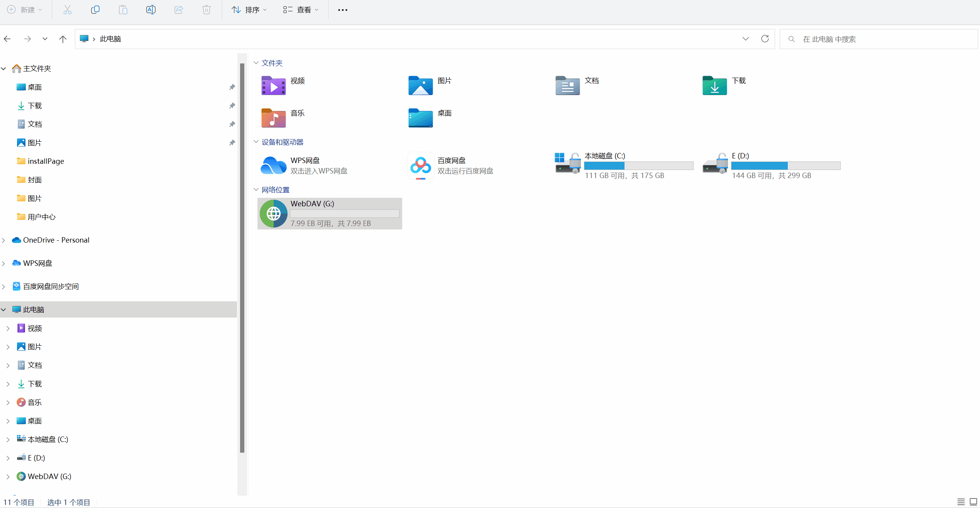Open address bar history dropdown arrow
This screenshot has width=980, height=508.
pos(746,39)
